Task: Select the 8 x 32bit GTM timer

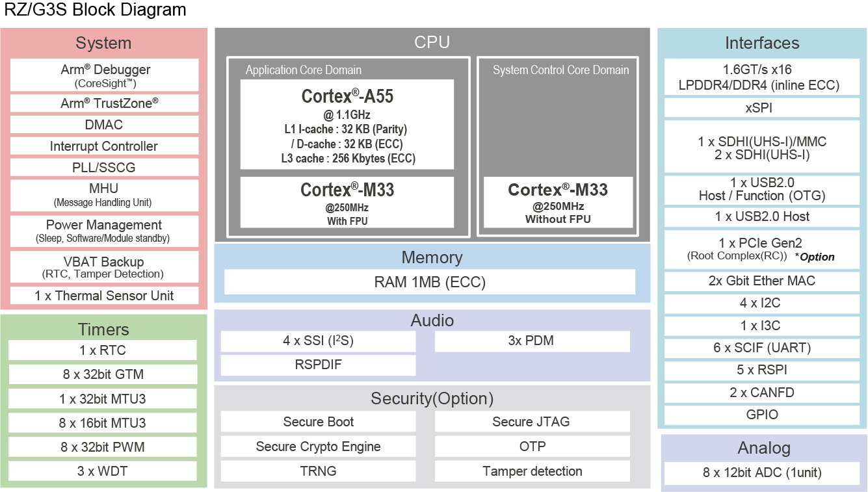Action: 102,374
